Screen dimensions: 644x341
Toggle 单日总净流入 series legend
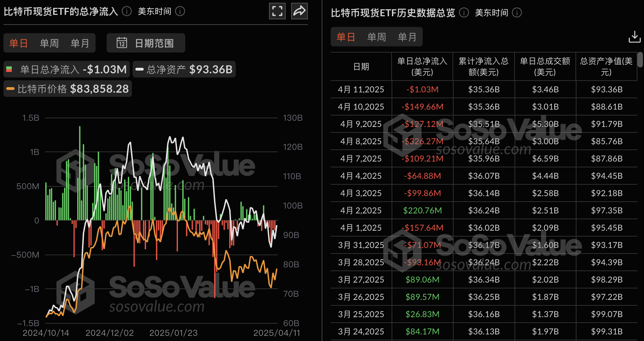tap(66, 69)
